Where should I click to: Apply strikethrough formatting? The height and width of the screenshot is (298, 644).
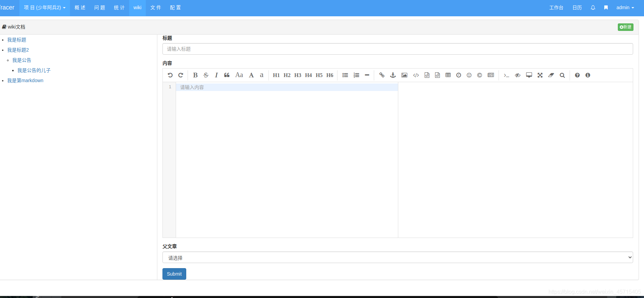(x=206, y=75)
